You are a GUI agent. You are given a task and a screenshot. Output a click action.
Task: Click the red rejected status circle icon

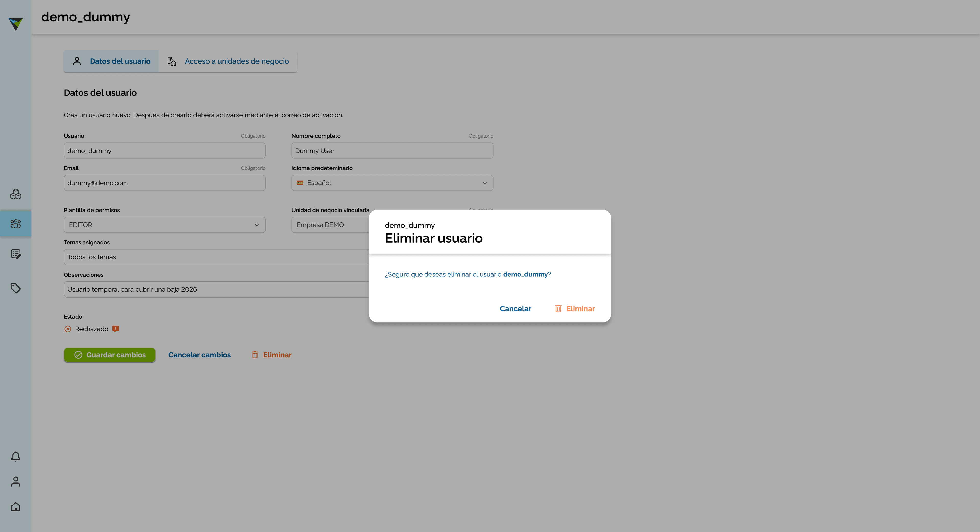tap(68, 329)
